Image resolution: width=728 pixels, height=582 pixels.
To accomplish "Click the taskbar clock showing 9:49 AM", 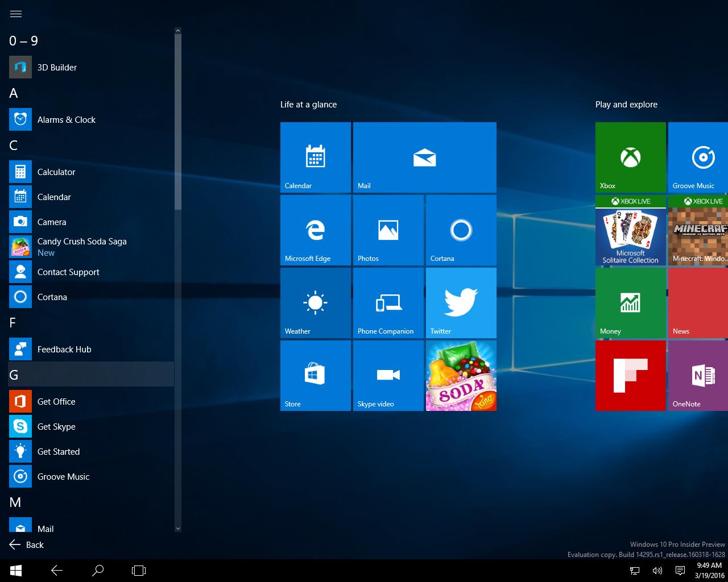I will (709, 571).
